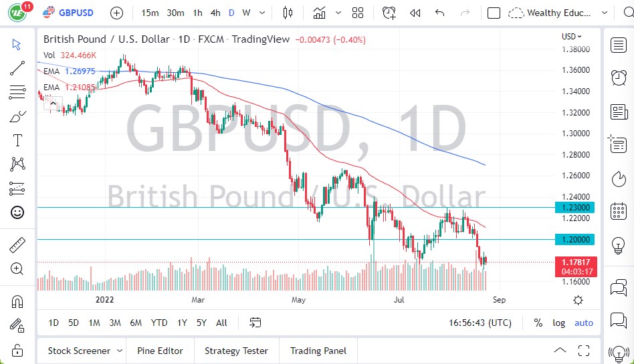The width and height of the screenshot is (634, 364).
Task: Toggle percent scale mode
Action: click(538, 323)
